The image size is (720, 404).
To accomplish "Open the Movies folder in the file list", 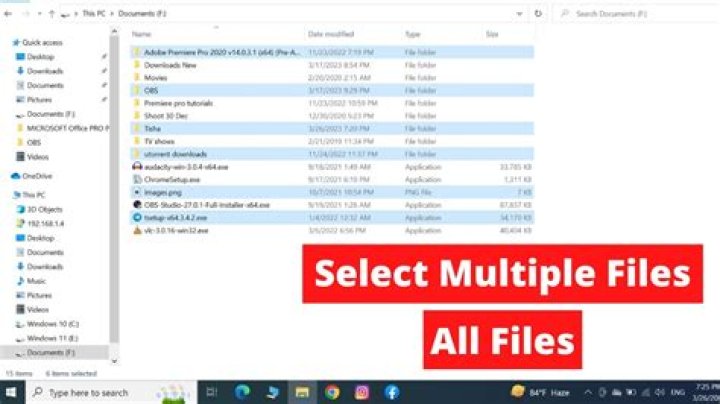I will coord(155,76).
